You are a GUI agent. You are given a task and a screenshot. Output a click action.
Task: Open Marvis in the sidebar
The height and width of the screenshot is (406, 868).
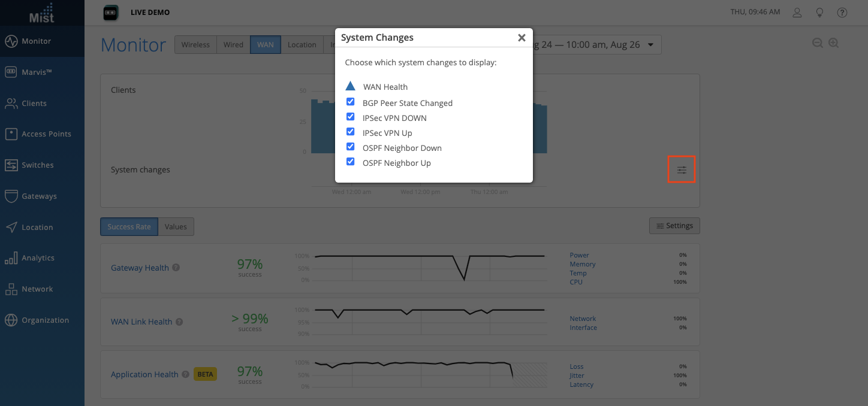[37, 72]
